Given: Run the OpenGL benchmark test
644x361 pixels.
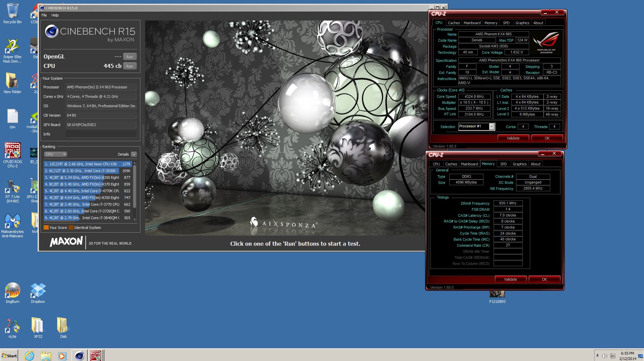Looking at the screenshot, I should tap(130, 57).
